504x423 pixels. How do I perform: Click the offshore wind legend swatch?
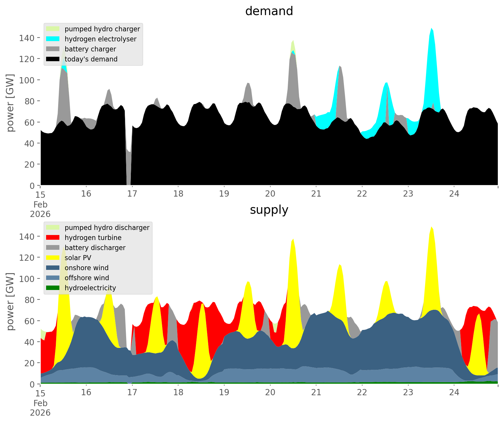pos(53,278)
